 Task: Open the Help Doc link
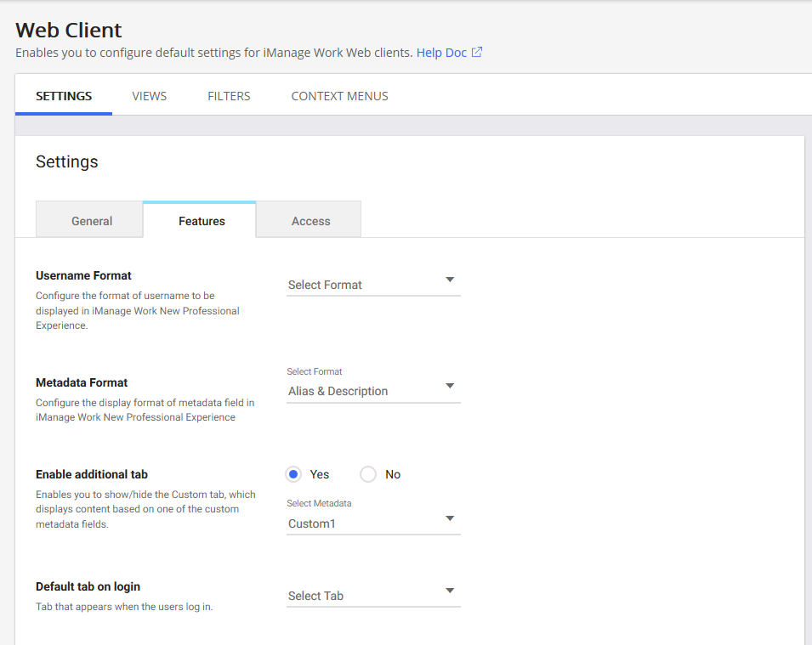[x=441, y=53]
